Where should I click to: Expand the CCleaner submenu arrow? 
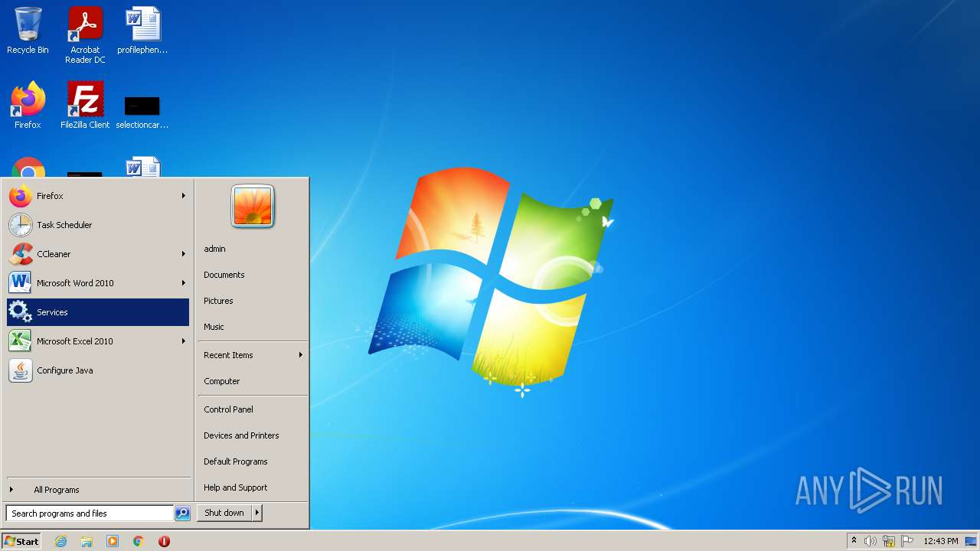(184, 254)
